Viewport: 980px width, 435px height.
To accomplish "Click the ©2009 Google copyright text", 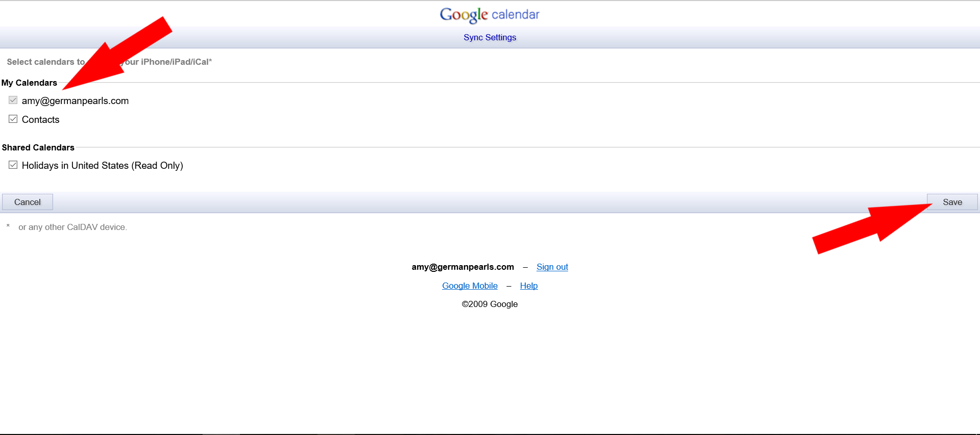I will 490,304.
